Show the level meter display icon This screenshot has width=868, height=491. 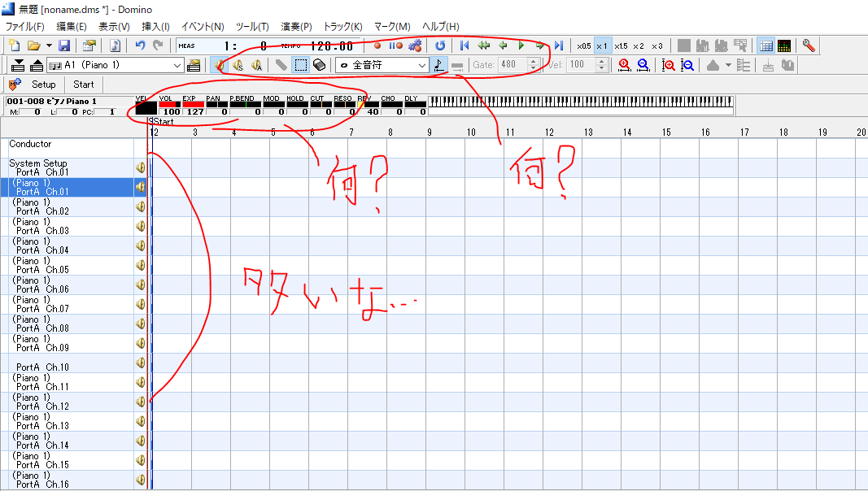click(784, 46)
